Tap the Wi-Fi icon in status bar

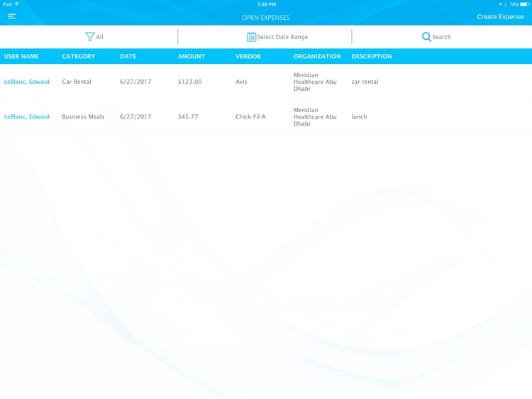point(16,4)
